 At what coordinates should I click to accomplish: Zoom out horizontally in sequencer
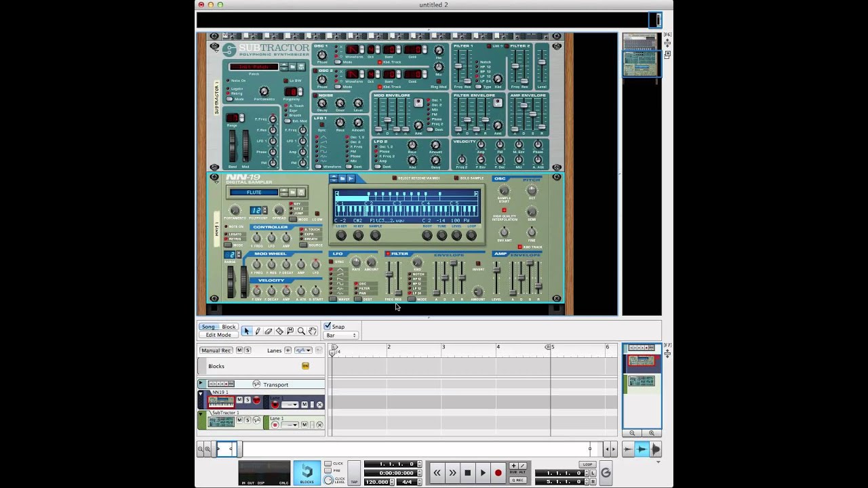pos(201,449)
